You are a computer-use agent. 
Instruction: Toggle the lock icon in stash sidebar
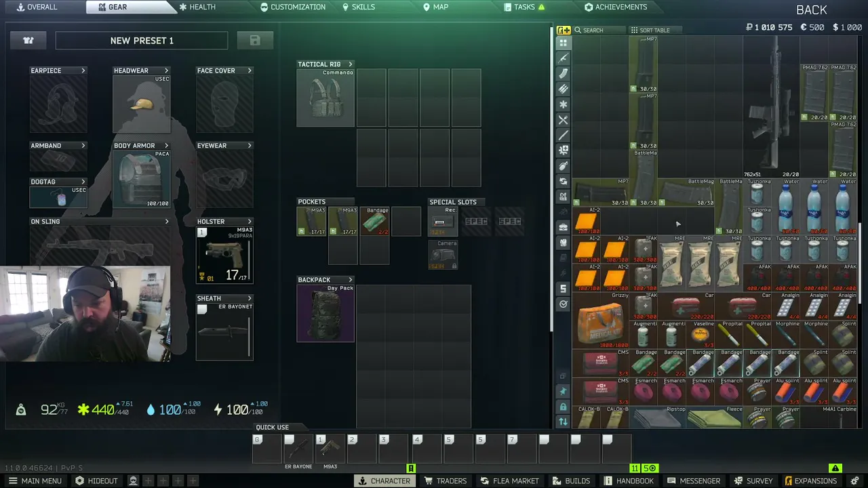[x=563, y=407]
